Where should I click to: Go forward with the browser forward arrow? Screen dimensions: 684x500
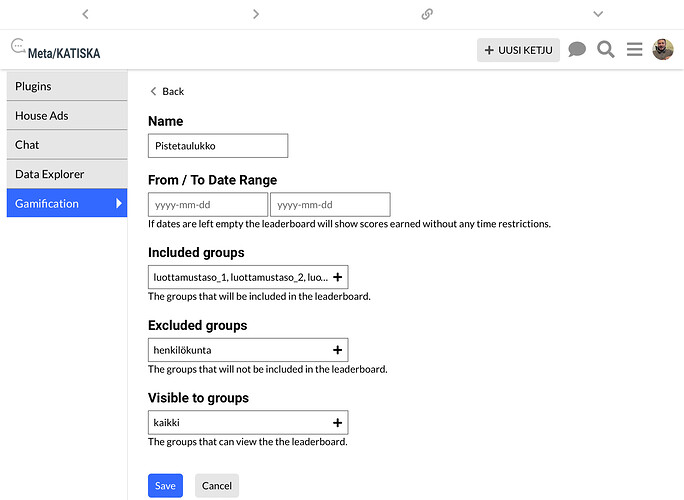(256, 14)
